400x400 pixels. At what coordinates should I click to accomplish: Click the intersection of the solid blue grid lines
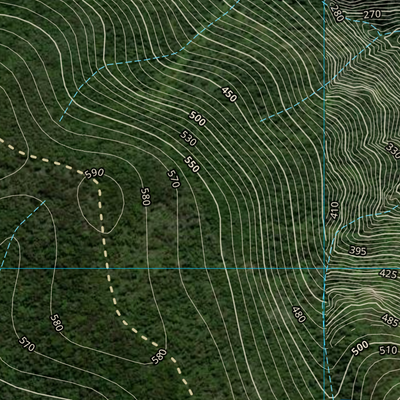[x=325, y=268]
